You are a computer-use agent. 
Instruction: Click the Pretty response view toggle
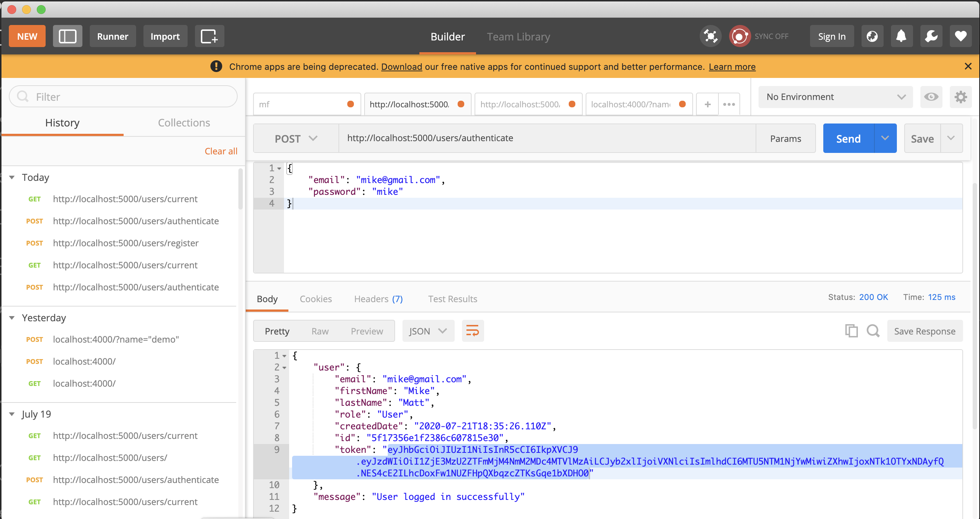(277, 331)
